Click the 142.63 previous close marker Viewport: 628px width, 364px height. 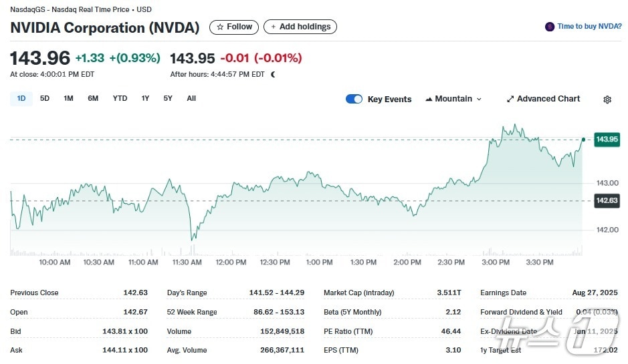pos(607,200)
